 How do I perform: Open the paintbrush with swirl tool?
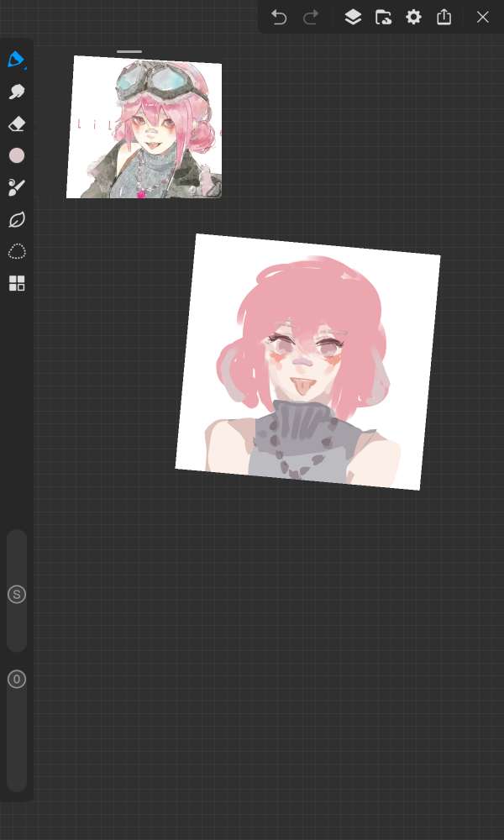pyautogui.click(x=17, y=187)
